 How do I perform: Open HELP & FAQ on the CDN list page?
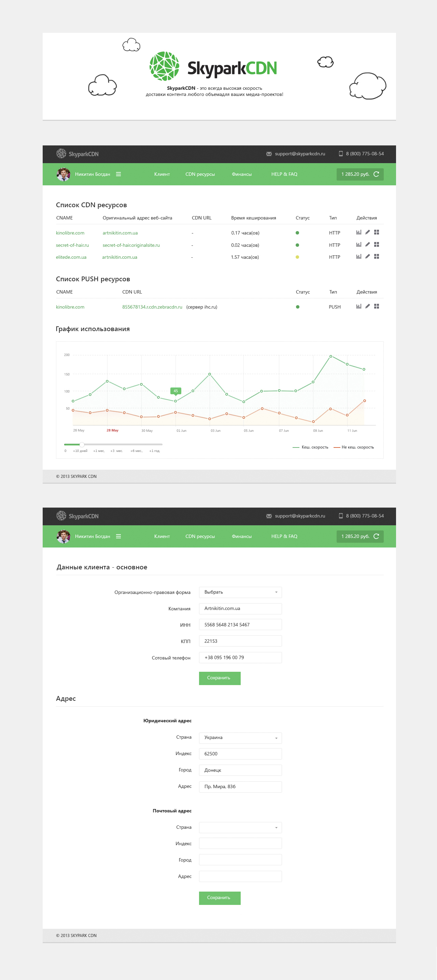(284, 174)
